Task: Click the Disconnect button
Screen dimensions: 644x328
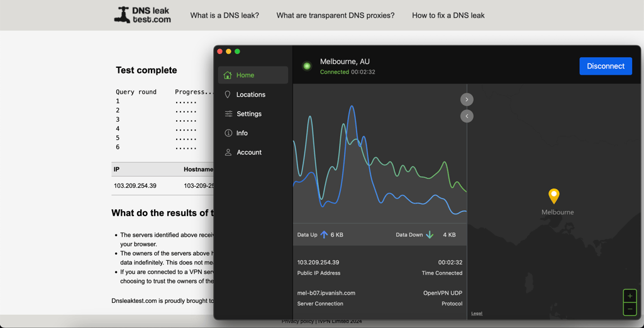Action: coord(606,66)
